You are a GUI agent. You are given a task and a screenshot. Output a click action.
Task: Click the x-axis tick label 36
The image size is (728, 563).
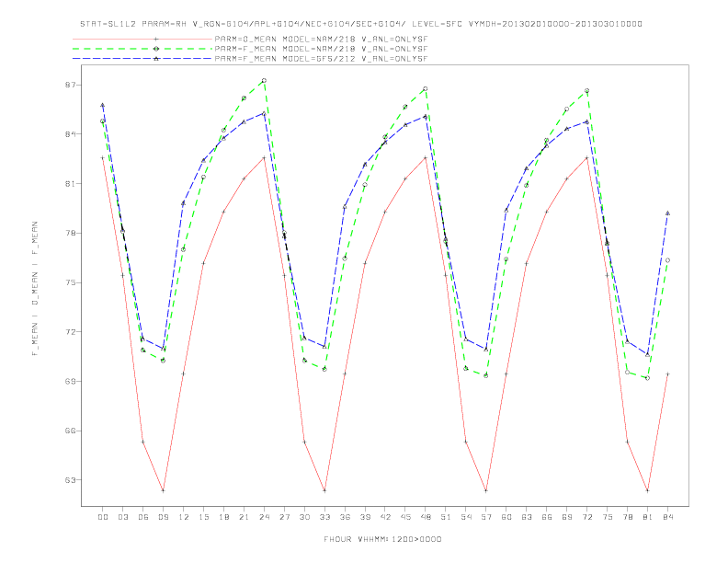click(345, 517)
